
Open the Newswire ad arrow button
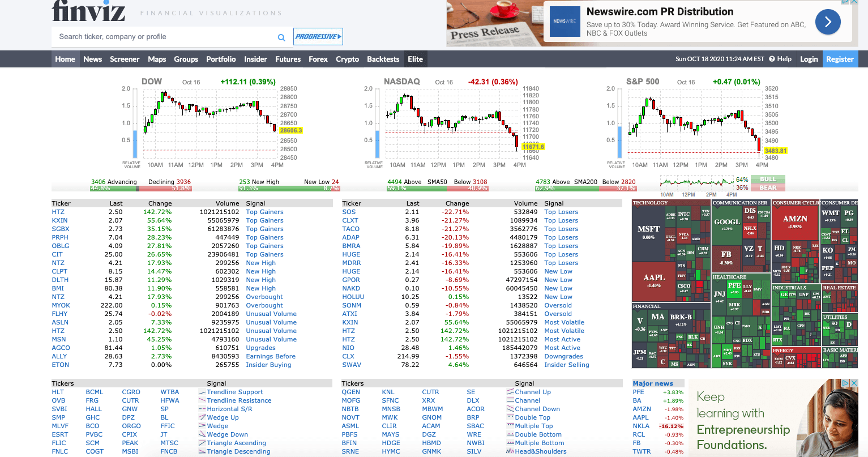click(828, 22)
